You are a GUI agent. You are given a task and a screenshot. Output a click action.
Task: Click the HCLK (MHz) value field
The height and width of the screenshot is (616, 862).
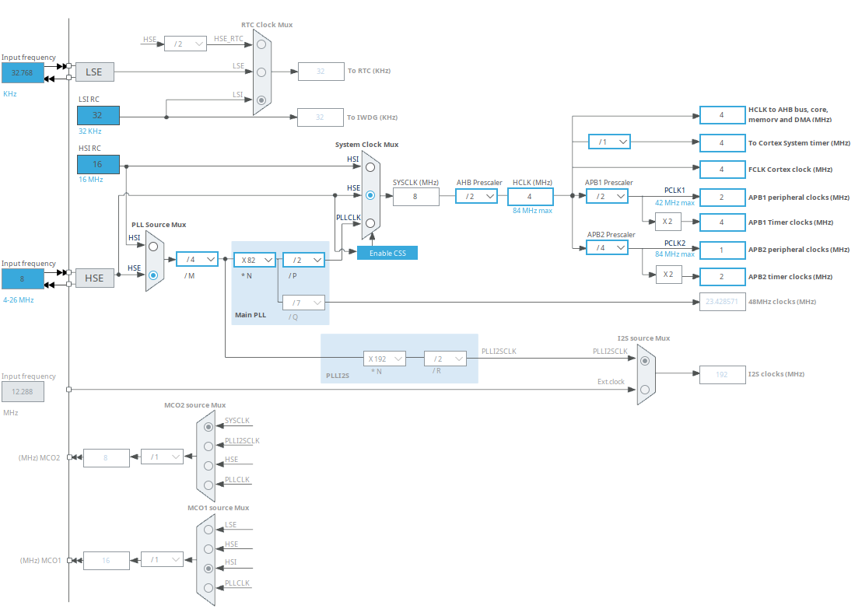(531, 197)
